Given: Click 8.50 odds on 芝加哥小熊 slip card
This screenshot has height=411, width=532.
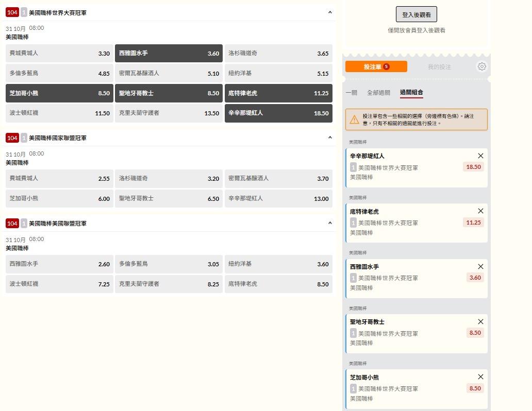Looking at the screenshot, I should click(x=475, y=388).
